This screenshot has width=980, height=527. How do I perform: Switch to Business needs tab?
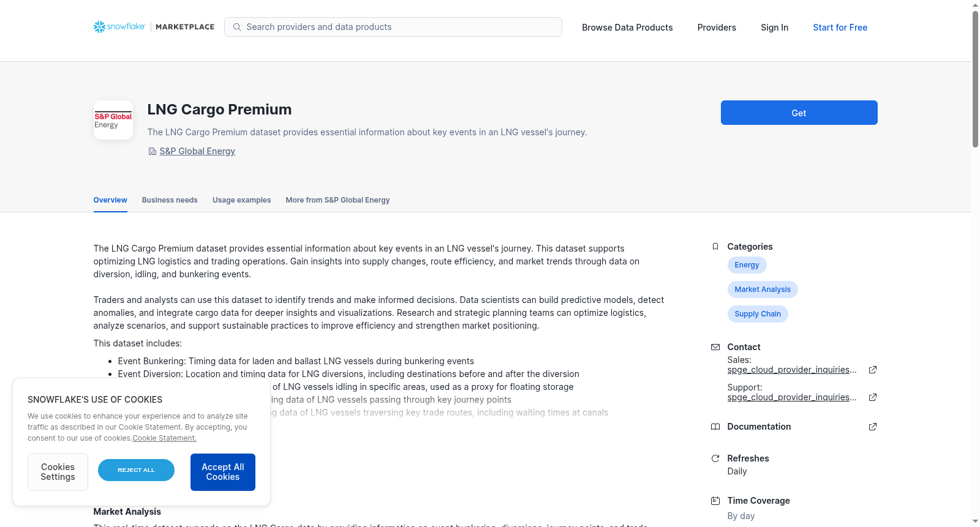click(170, 200)
